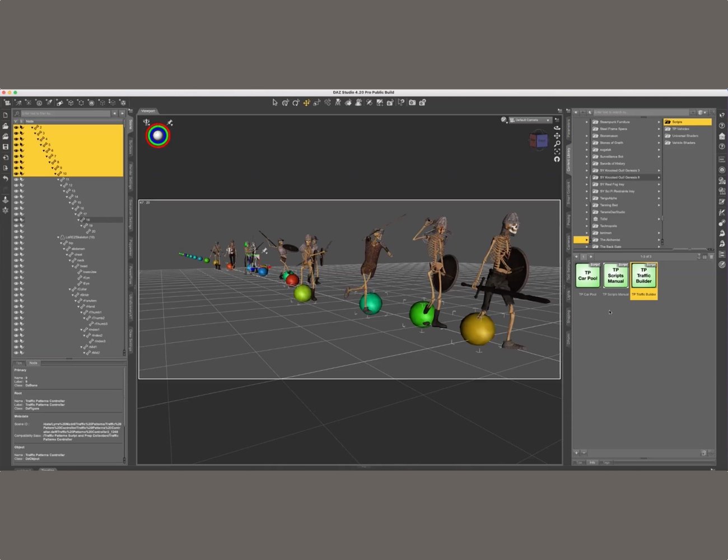Click the TP Car Pool script thumbnail
Screen dimensions: 728x560
(587, 276)
